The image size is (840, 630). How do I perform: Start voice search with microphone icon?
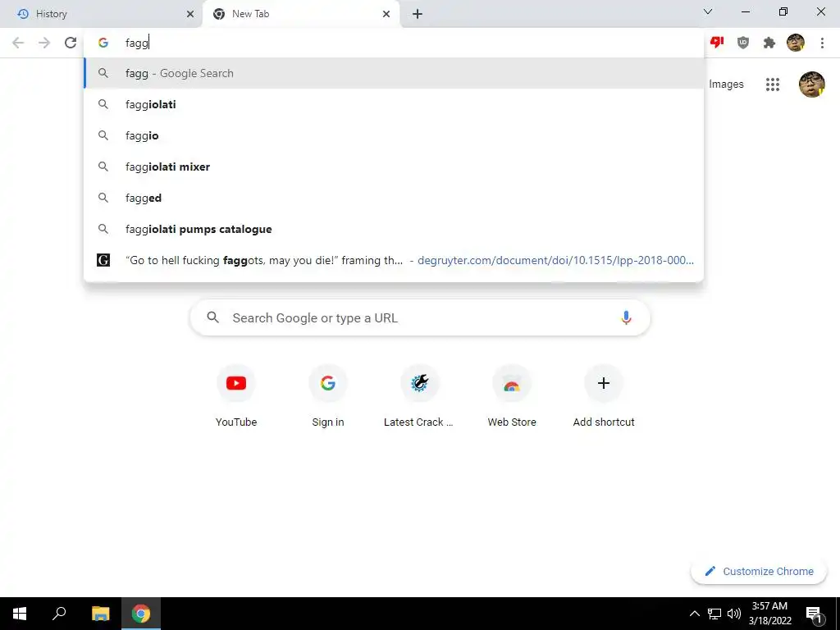click(x=626, y=317)
